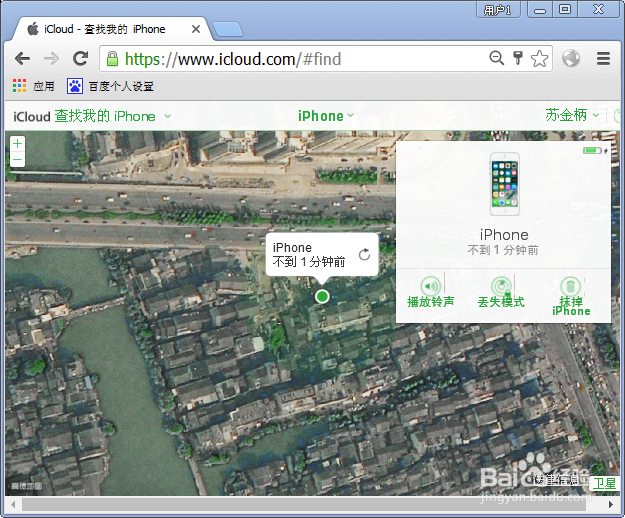Image resolution: width=625 pixels, height=518 pixels.
Task: Click the battery status indicator
Action: click(x=595, y=151)
